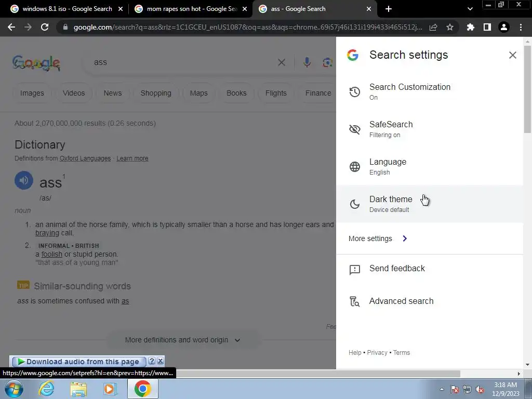Click the browser back arrow

pos(11,27)
